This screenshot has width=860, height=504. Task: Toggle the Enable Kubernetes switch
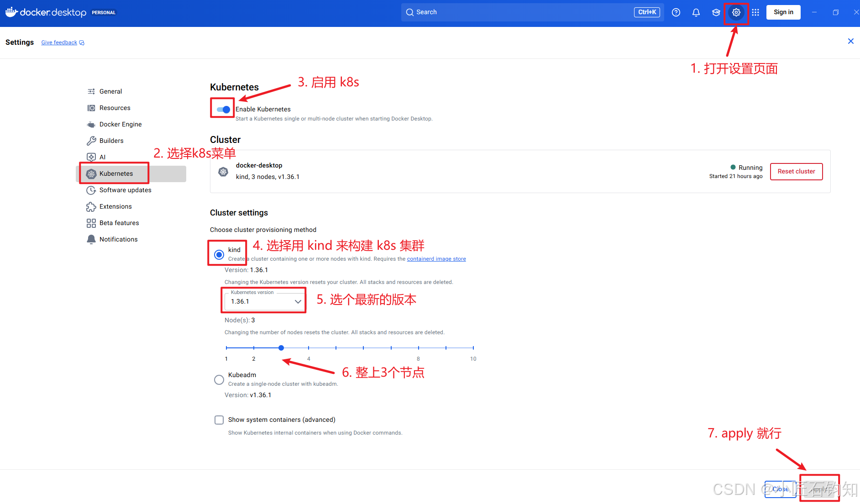(x=223, y=110)
